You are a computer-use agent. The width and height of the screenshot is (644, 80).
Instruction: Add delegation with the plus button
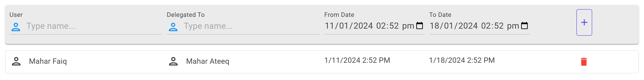pyautogui.click(x=584, y=22)
